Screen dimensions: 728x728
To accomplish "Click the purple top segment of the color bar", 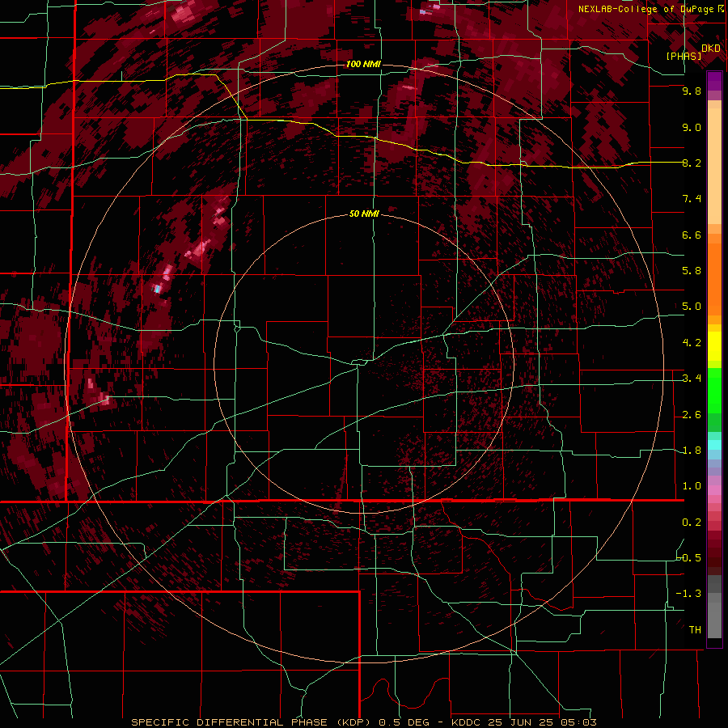I will [x=714, y=81].
